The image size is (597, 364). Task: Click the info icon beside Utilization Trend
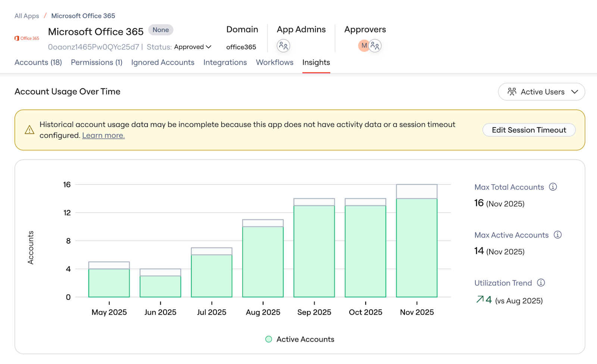point(541,283)
